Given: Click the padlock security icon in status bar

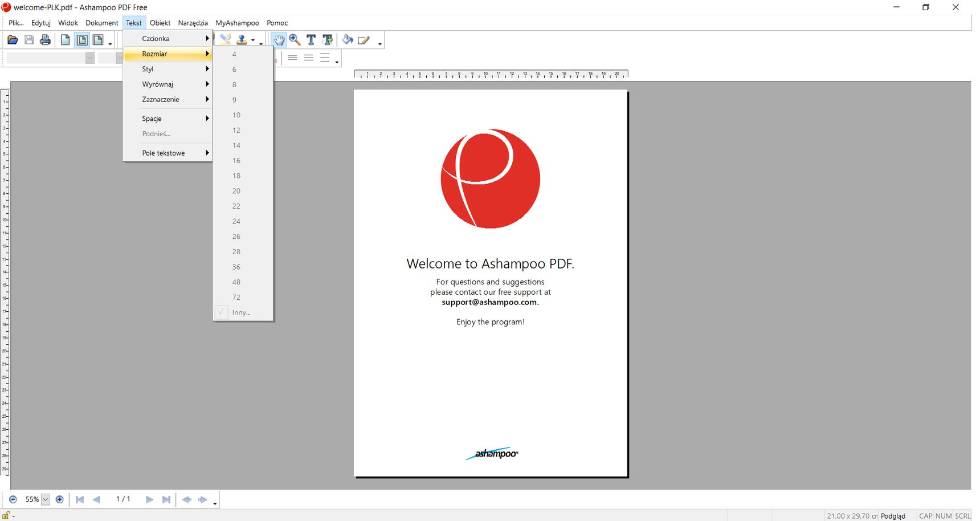Looking at the screenshot, I should click(6, 515).
